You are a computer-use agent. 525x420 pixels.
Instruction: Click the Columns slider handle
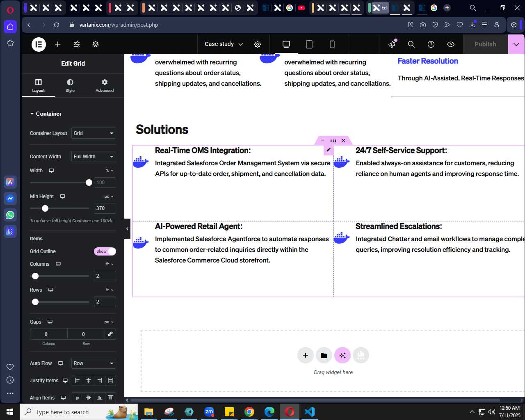(x=35, y=276)
